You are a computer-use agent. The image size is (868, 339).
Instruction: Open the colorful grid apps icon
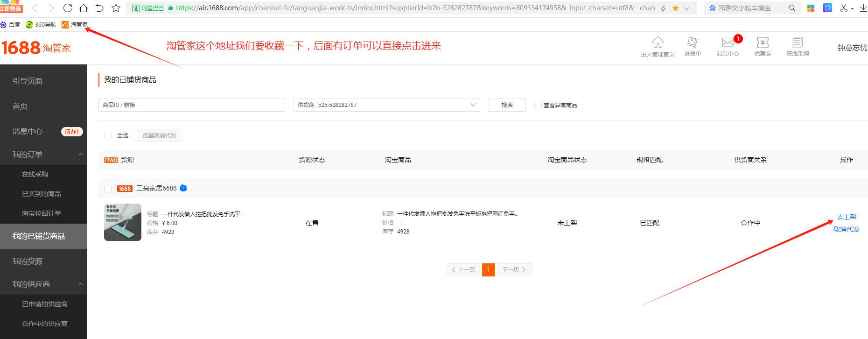coord(811,8)
